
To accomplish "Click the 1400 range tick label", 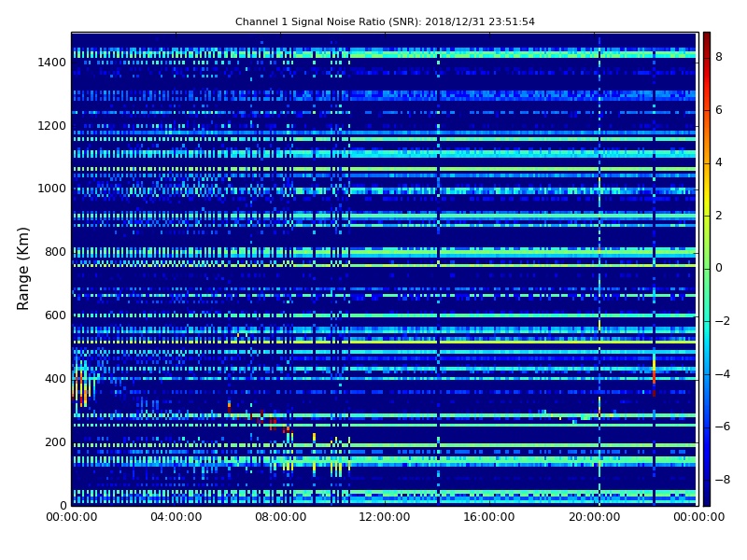I will coord(52,63).
